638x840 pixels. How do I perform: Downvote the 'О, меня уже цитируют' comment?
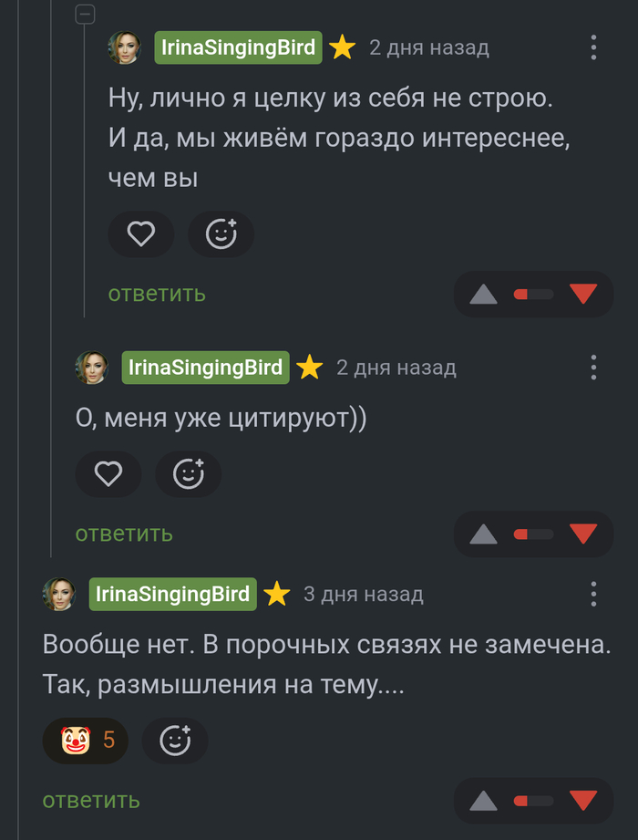583,534
